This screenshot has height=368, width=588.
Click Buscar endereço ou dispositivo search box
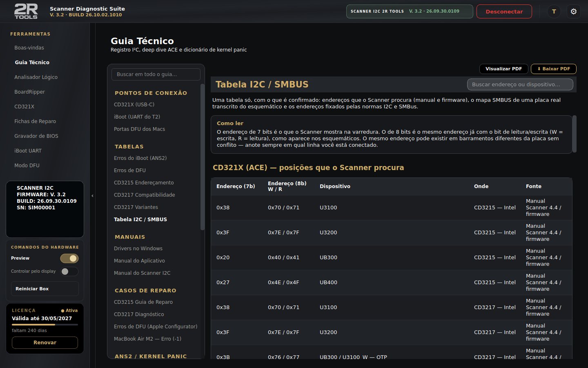click(520, 84)
